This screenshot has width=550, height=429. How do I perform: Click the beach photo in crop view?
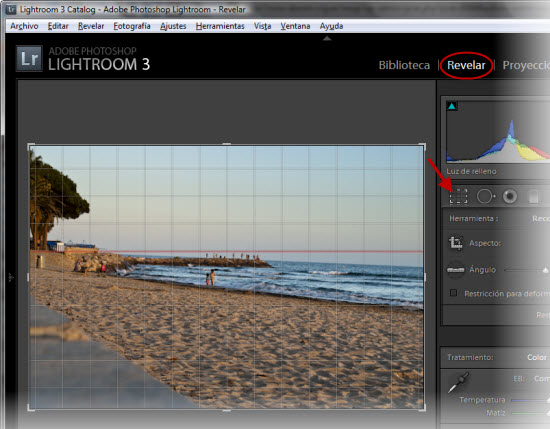click(227, 277)
